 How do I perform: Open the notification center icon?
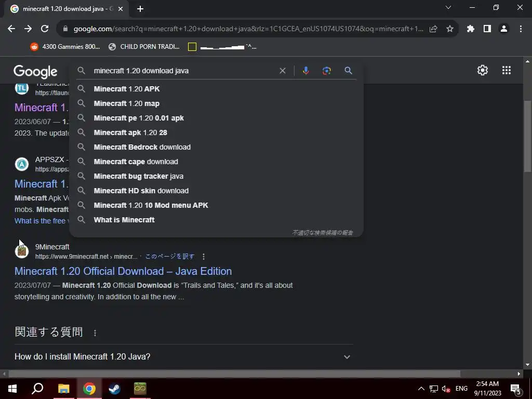pyautogui.click(x=516, y=389)
